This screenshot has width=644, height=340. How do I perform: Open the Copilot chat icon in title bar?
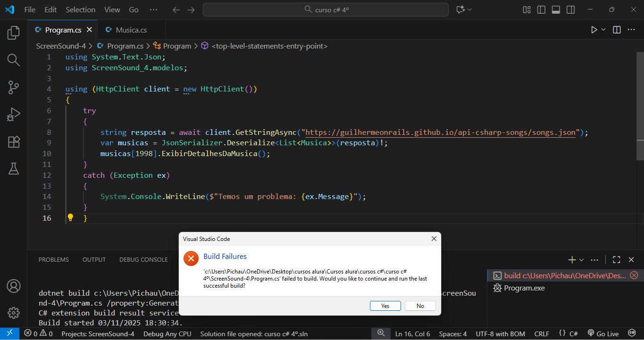coord(460,9)
